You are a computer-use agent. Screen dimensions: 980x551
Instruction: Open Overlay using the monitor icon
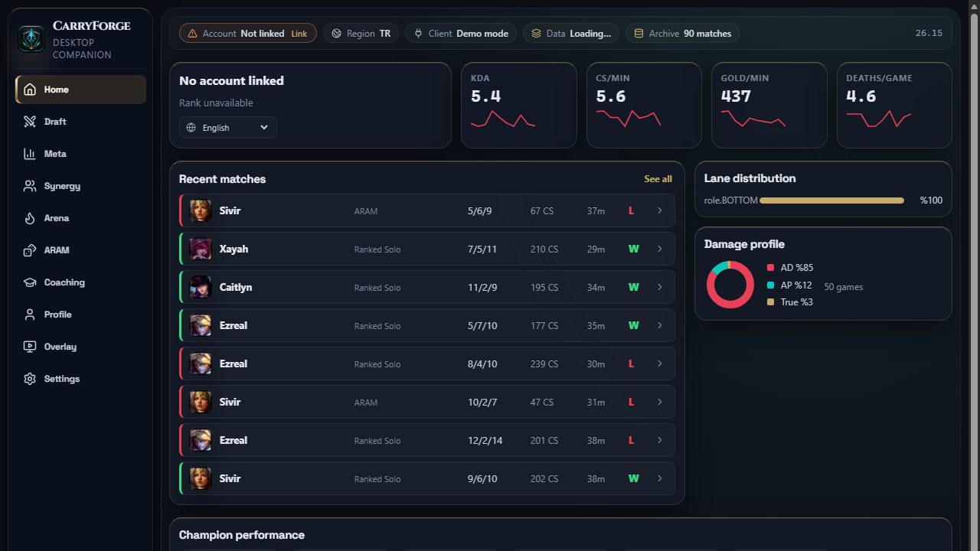coord(30,347)
